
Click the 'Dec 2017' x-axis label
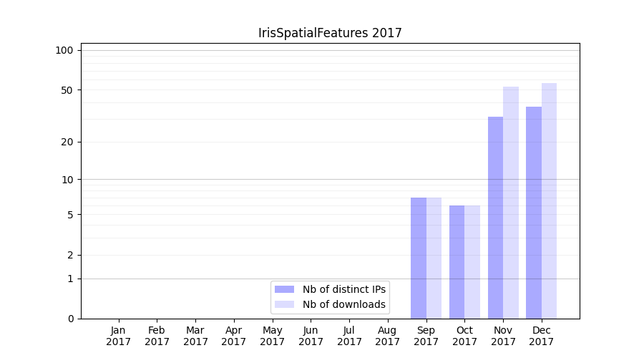pos(542,336)
